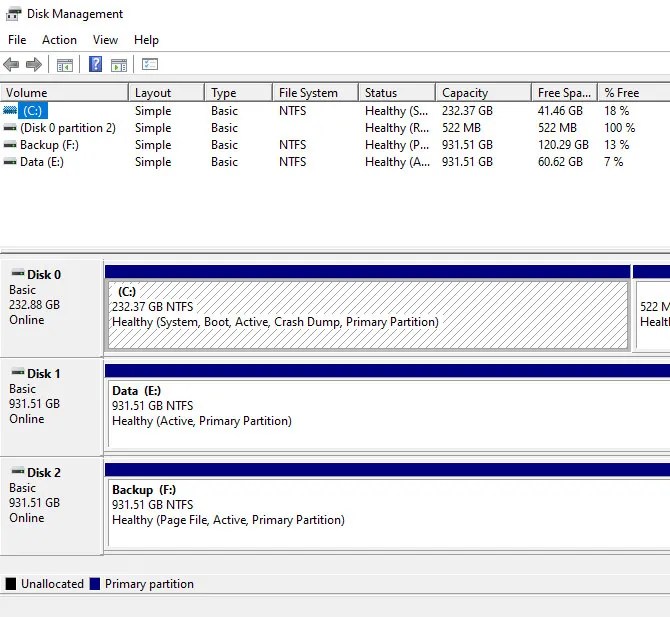
Task: Open the File menu
Action: (x=17, y=40)
